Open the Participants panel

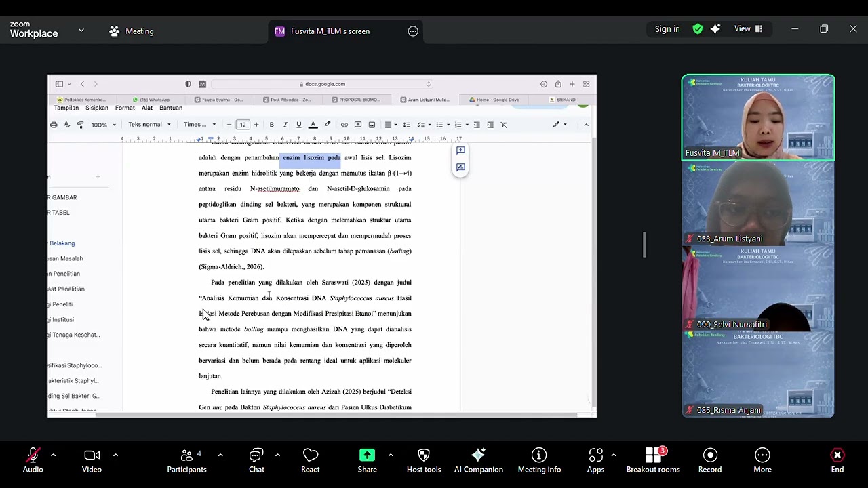pos(186,461)
